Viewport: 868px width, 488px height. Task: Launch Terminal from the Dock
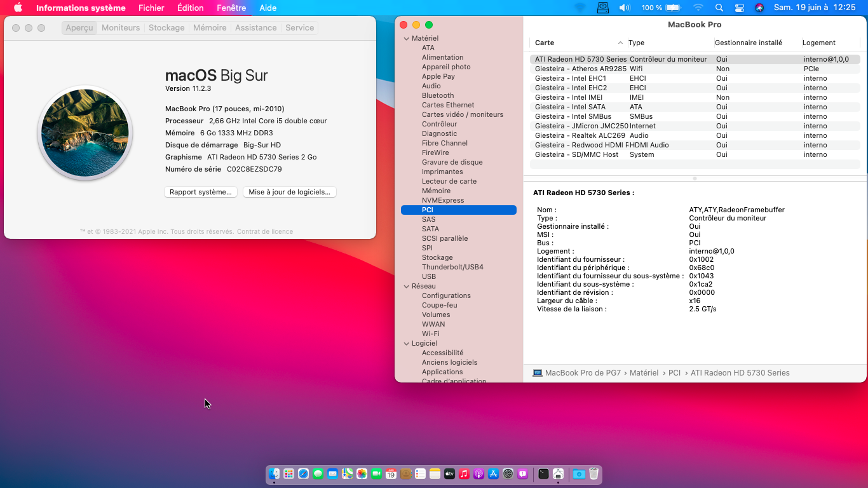point(543,473)
